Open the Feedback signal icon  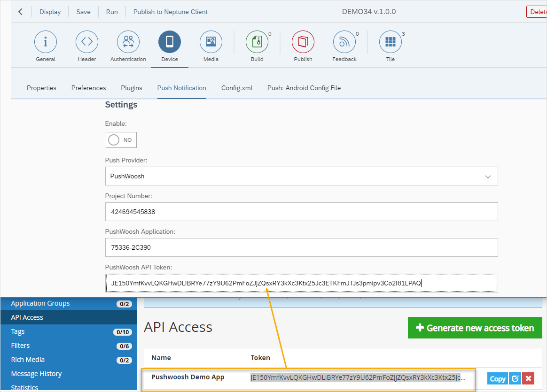point(344,42)
